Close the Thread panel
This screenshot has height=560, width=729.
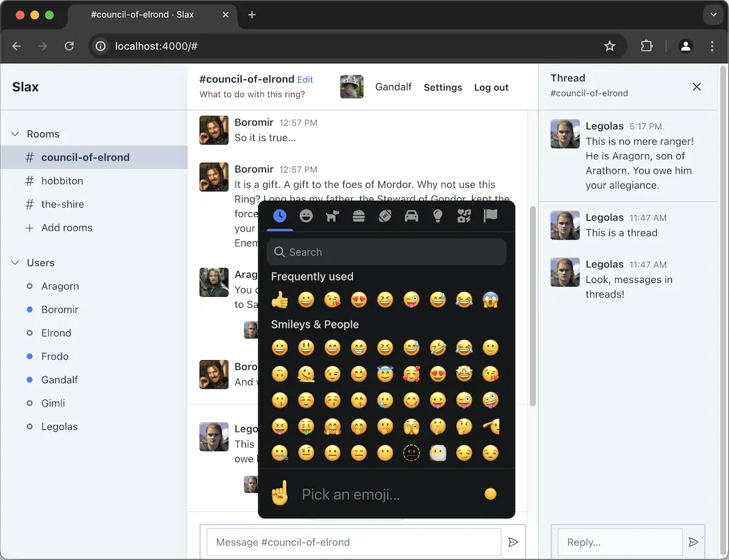click(697, 87)
